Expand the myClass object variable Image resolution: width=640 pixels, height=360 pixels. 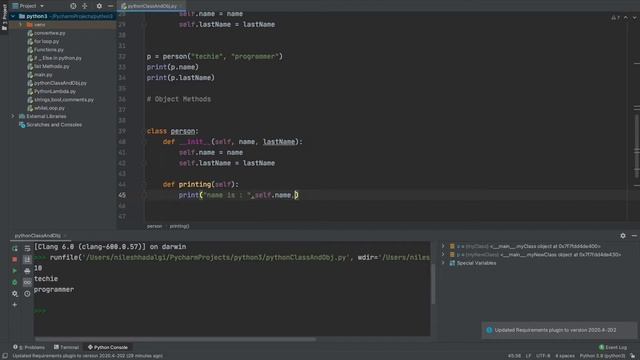[x=443, y=246]
